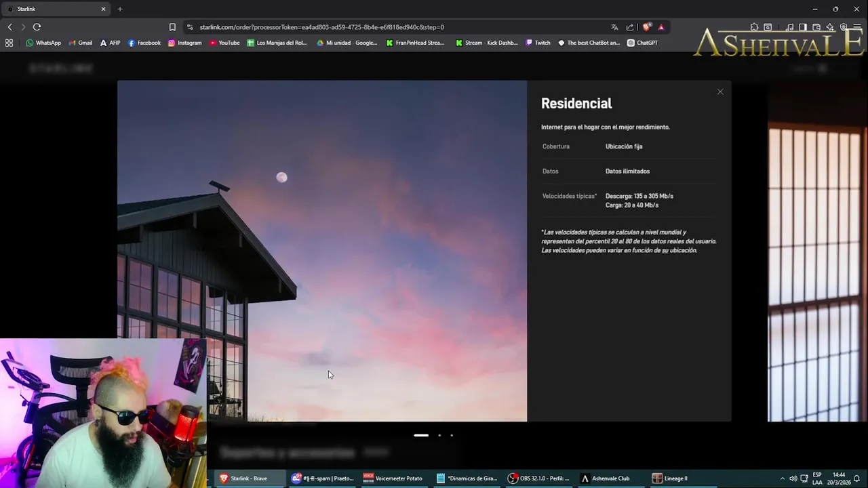868x488 pixels.
Task: View site information in address bar
Action: [190, 27]
